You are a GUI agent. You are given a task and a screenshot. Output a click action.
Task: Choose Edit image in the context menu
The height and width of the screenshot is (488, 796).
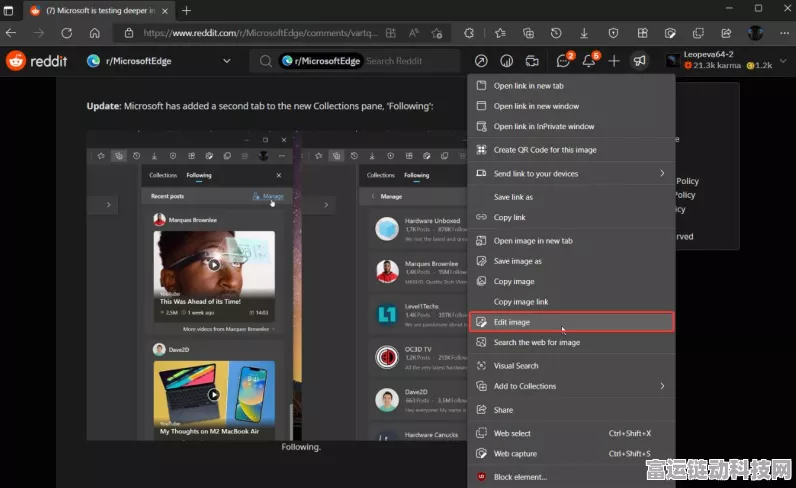572,322
